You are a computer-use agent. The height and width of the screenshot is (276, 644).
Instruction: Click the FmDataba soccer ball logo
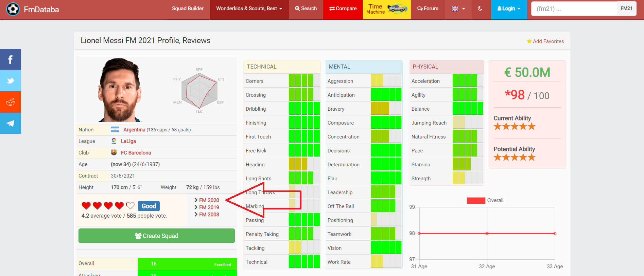[13, 9]
